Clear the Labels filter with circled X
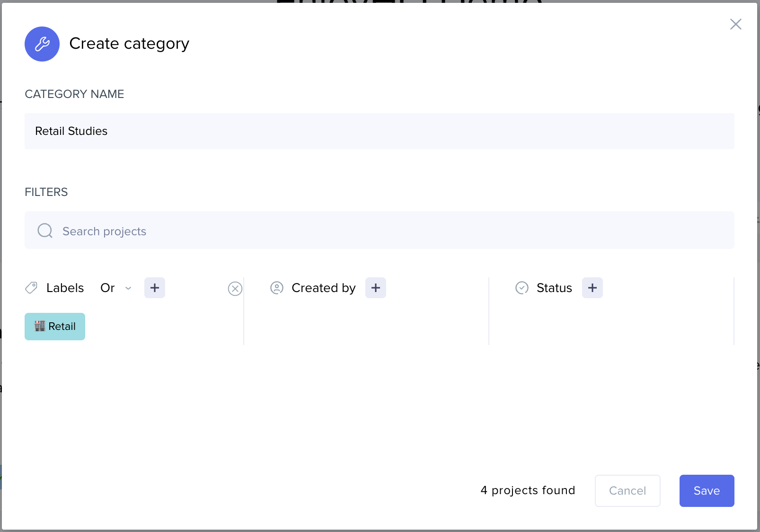Image resolution: width=760 pixels, height=532 pixels. [235, 289]
